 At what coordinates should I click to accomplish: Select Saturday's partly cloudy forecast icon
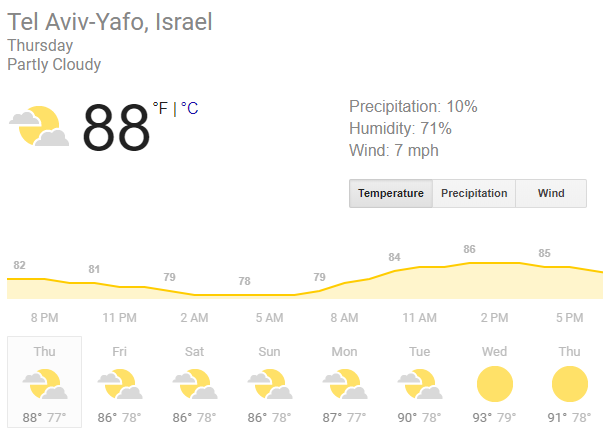click(x=195, y=384)
